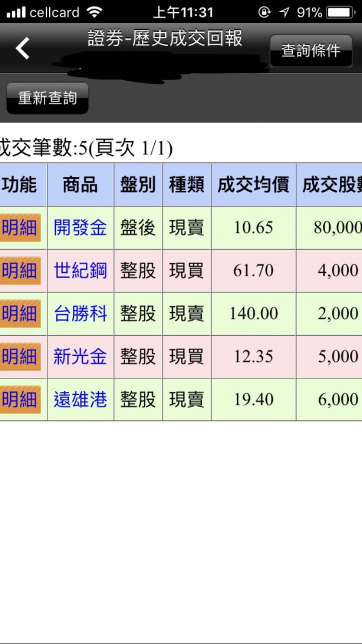Tap the 成交筆數 record count text

(x=86, y=148)
